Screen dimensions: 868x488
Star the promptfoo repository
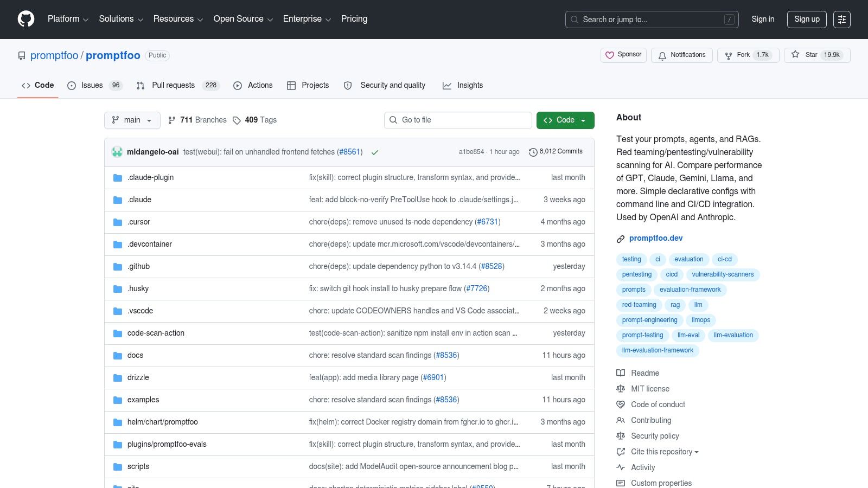coord(817,55)
